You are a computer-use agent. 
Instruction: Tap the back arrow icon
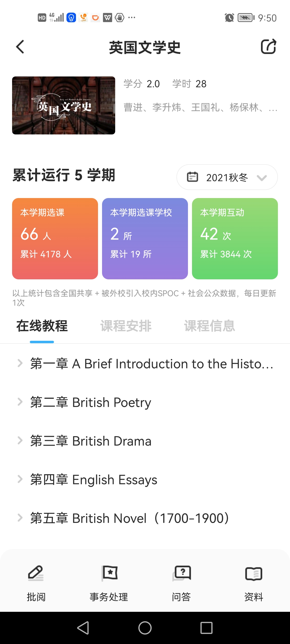click(x=20, y=47)
